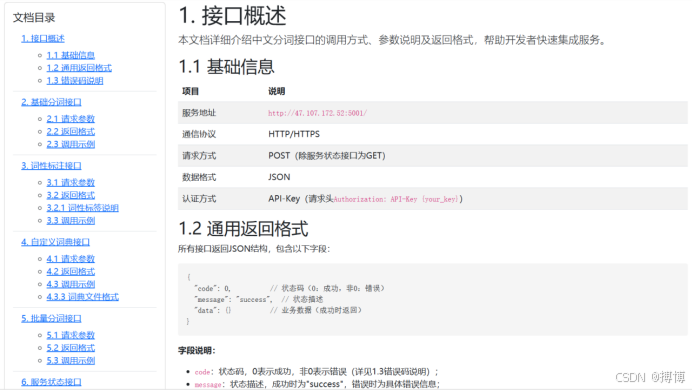The image size is (693, 391).
Task: Go to '2.1 请求参数' link
Action: (x=71, y=119)
